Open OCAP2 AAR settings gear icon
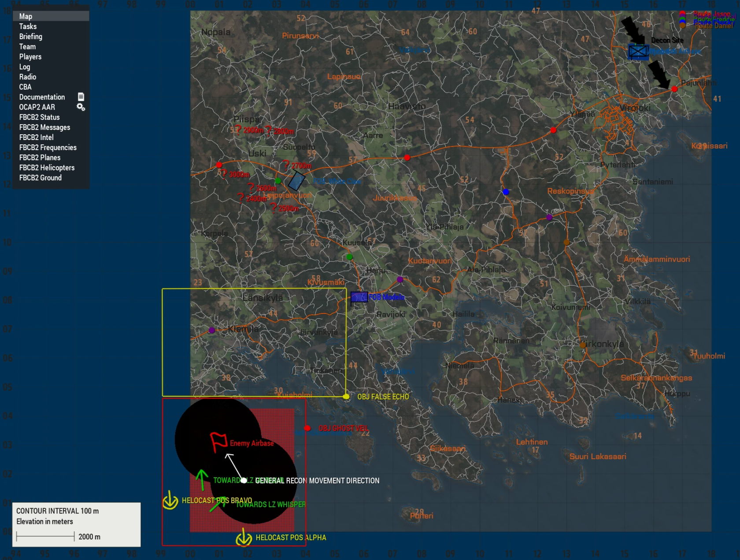 [81, 107]
